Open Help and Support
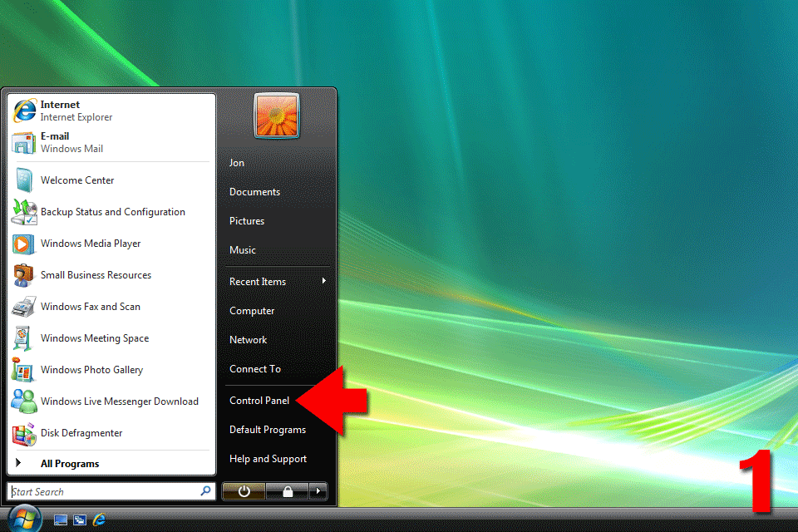798x532 pixels. [x=268, y=459]
